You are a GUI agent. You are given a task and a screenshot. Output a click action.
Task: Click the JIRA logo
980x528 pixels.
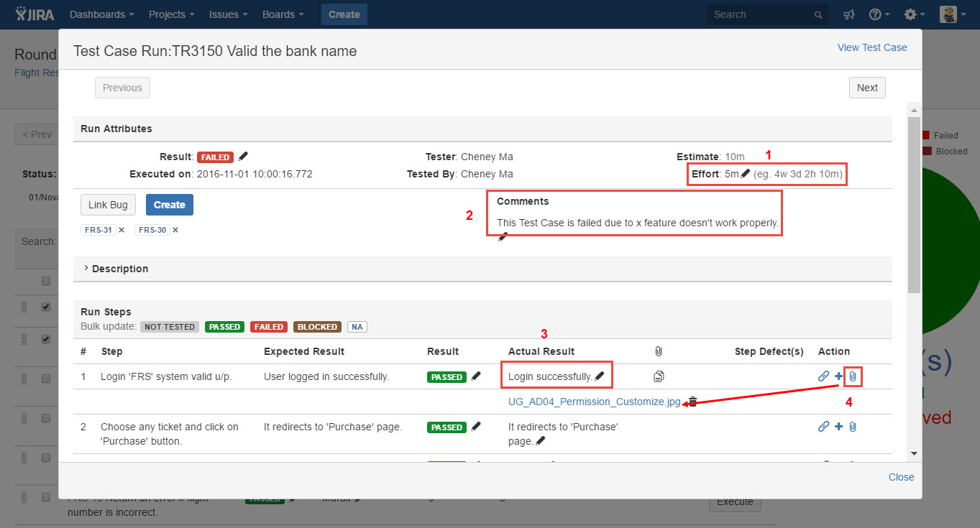pyautogui.click(x=35, y=14)
